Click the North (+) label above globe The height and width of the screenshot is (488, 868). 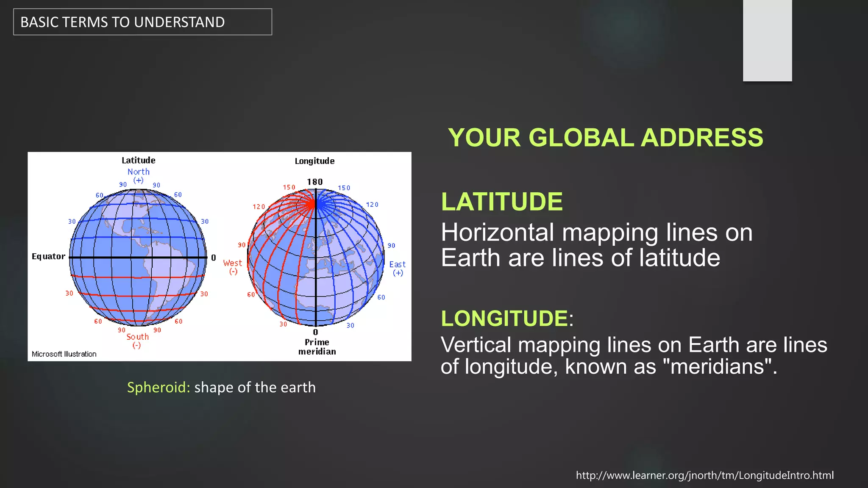click(139, 175)
